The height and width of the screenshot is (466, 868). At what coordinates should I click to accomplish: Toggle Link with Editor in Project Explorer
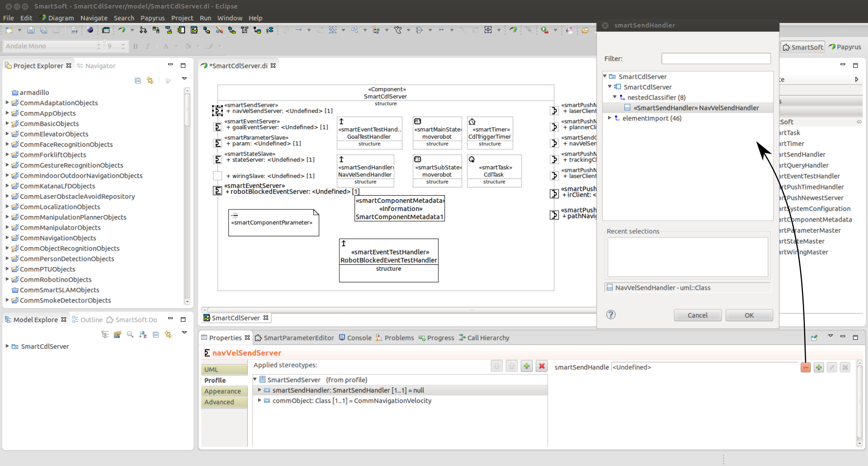click(150, 81)
